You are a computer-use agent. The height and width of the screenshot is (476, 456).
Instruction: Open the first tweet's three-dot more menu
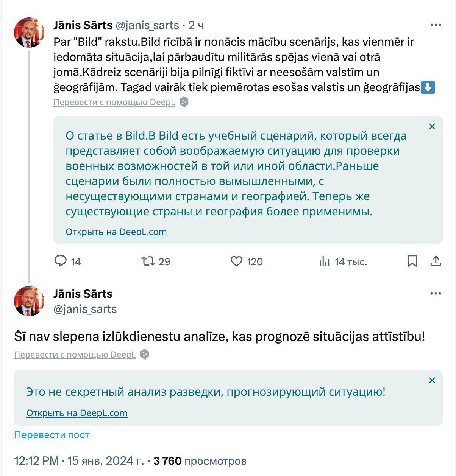pos(436,25)
